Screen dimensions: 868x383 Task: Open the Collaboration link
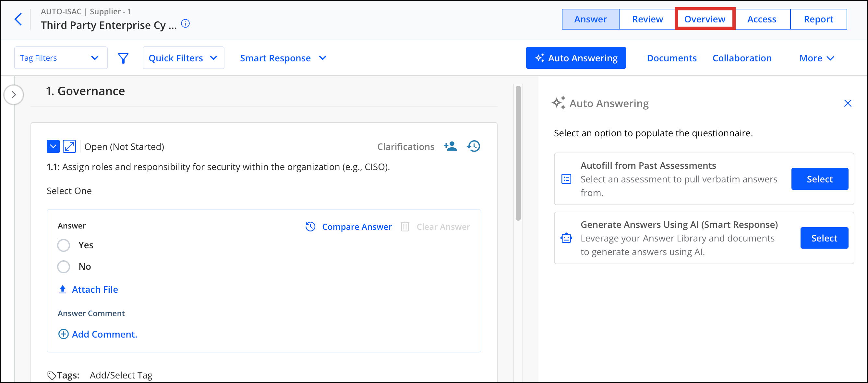tap(742, 58)
